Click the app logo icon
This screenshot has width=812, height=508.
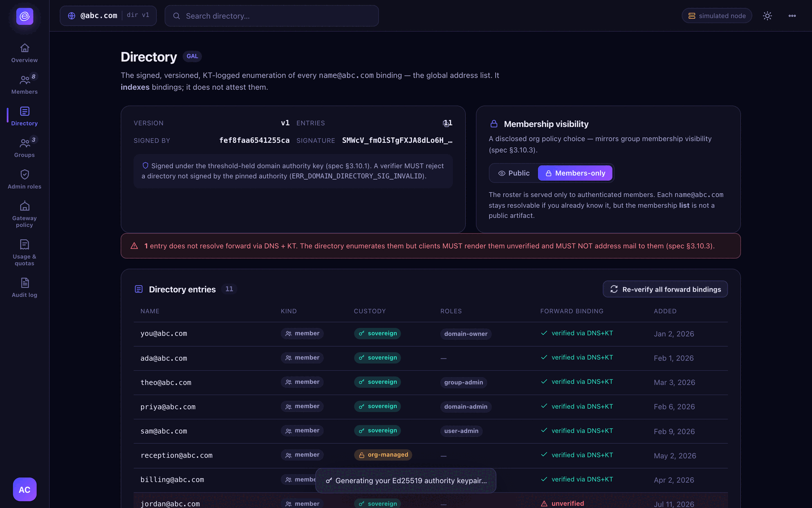(x=24, y=16)
